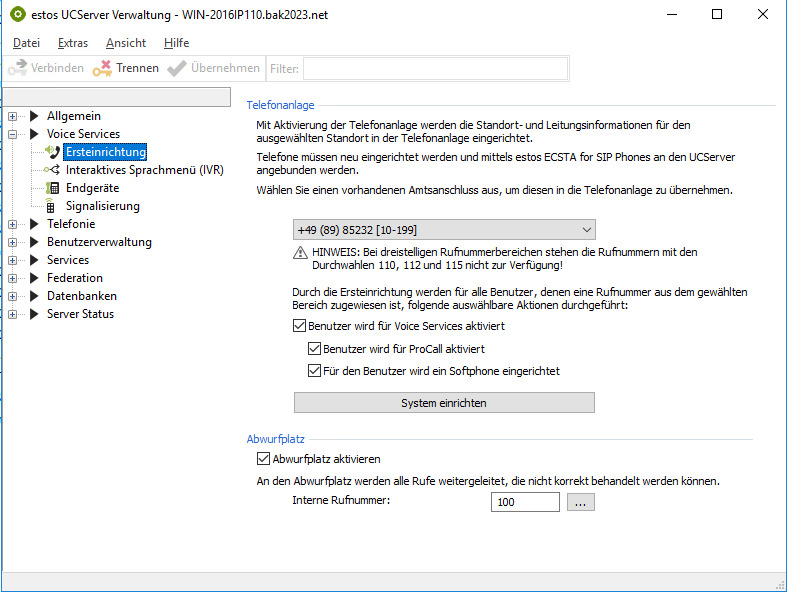
Task: Click the Endgeräte device icon
Action: [x=52, y=188]
